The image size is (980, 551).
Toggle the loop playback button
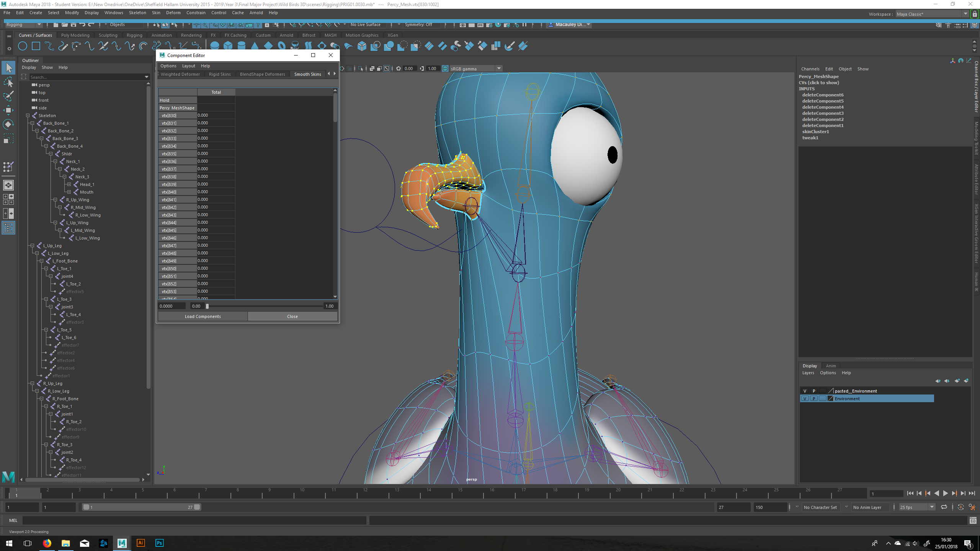(944, 507)
